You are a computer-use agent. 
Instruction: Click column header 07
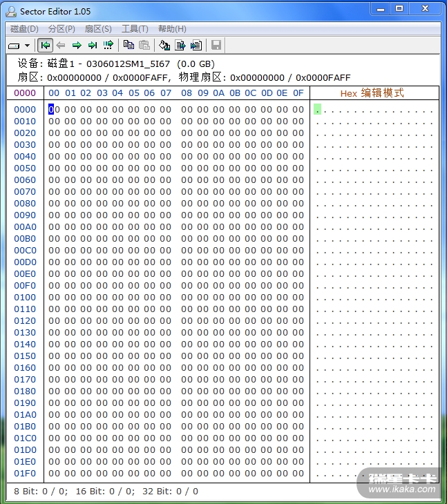point(166,93)
